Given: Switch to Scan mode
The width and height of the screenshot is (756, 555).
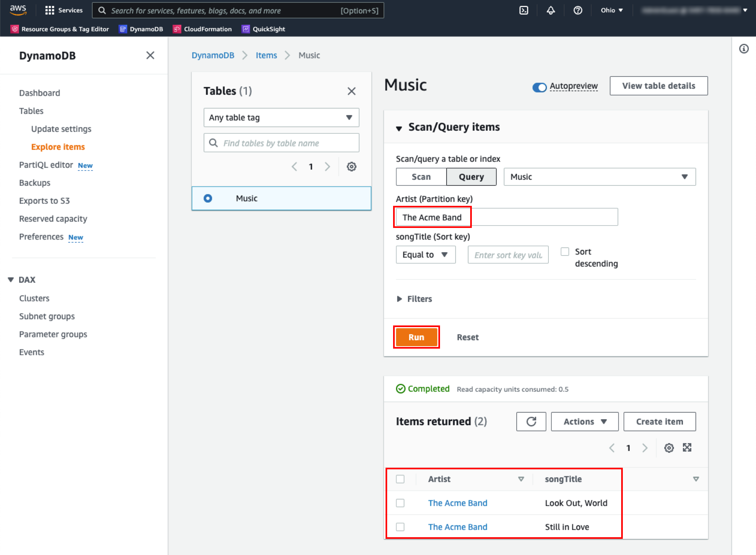Looking at the screenshot, I should (x=421, y=177).
